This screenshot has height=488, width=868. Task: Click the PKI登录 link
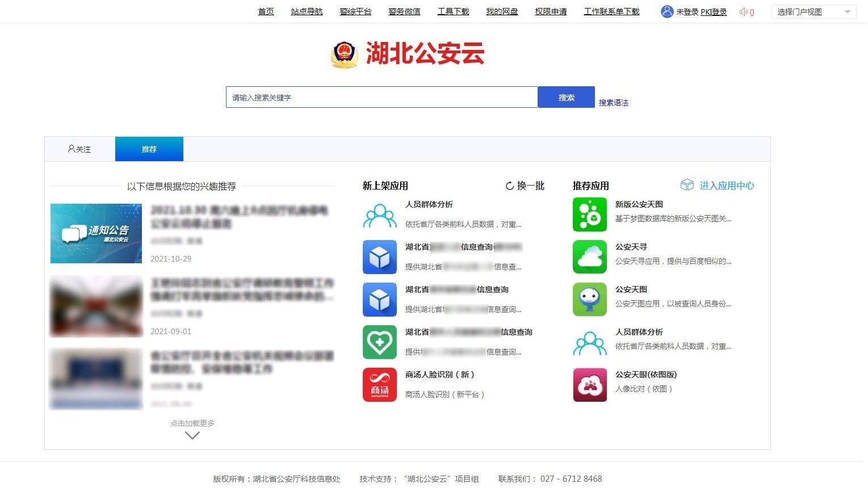coord(714,12)
